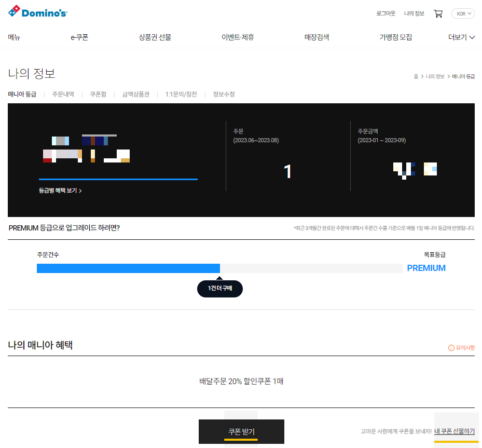Click the 쿠폰 받기 button
This screenshot has height=448, width=482.
point(241,431)
